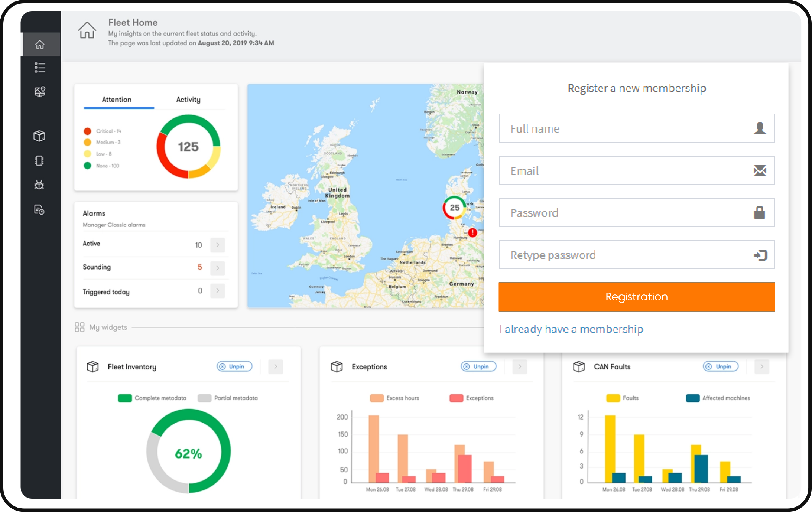Viewport: 812px width, 512px height.
Task: Open the list view sidebar icon
Action: tap(40, 68)
